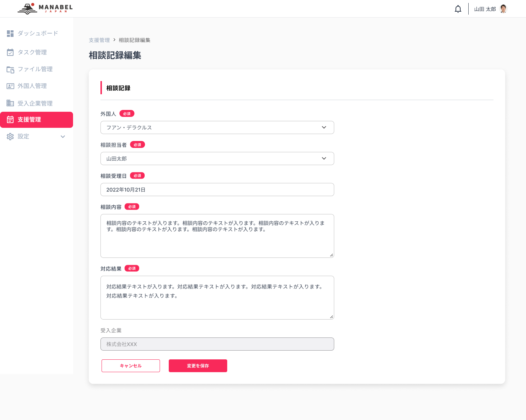Open the 相談担当者 dropdown showing 山田太郎
This screenshot has height=420, width=526.
(217, 159)
